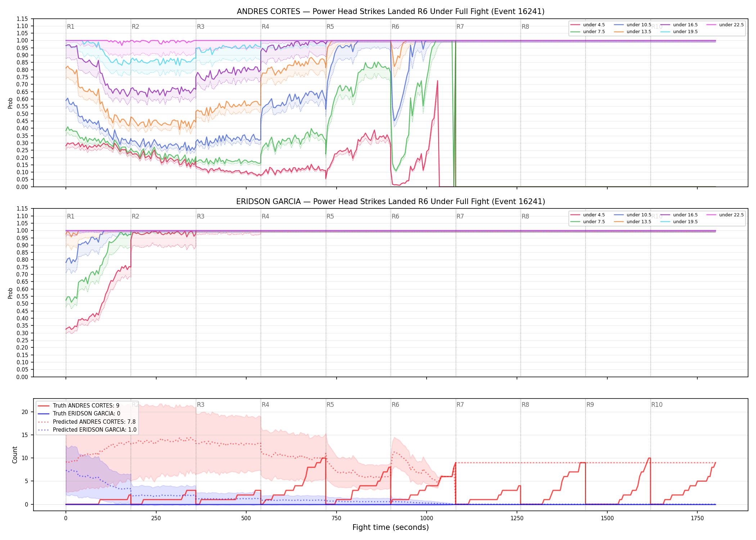Click the ANDRES CORTES chart title
756x540 pixels.
391,12
